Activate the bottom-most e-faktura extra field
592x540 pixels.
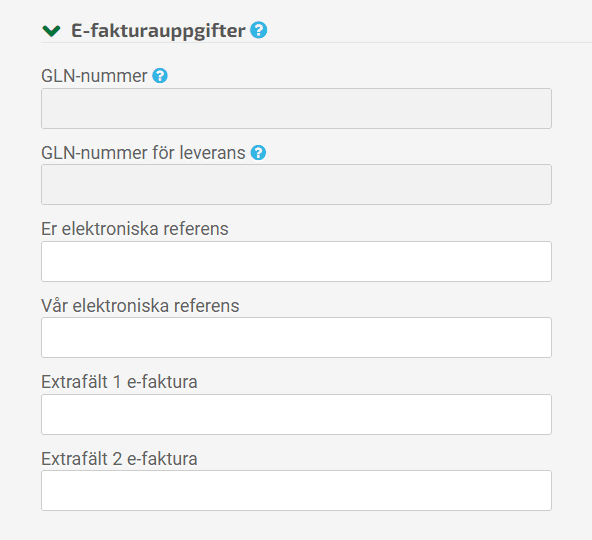[296, 491]
